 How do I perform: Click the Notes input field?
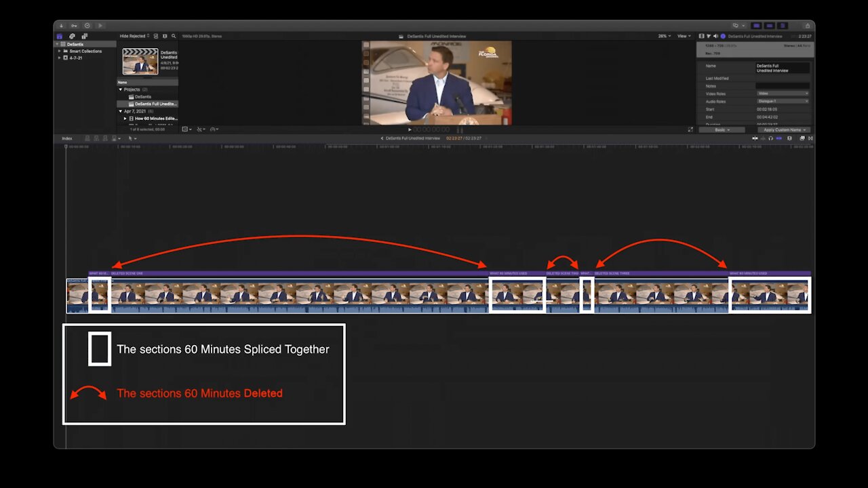(783, 86)
